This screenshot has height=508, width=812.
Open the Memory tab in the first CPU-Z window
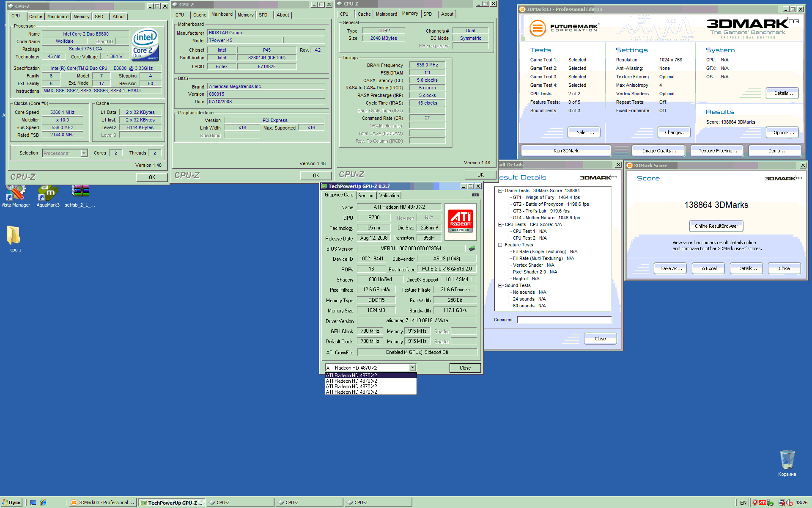[81, 17]
